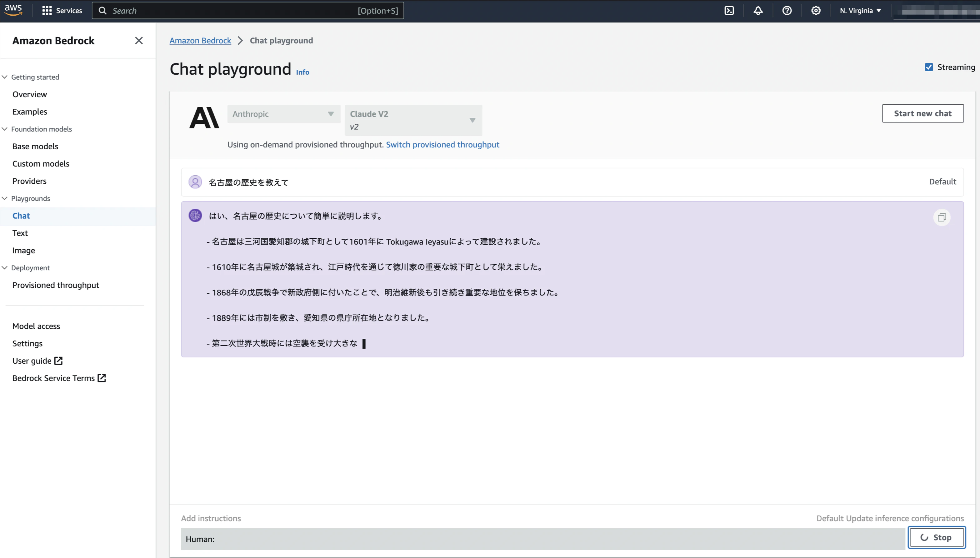Open the Anthropic provider dropdown
This screenshot has width=980, height=558.
pos(284,114)
